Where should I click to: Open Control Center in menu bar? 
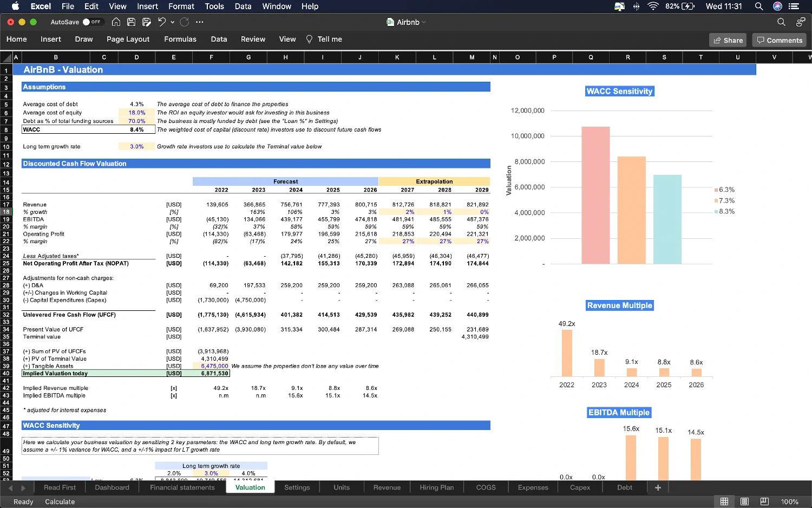[x=794, y=6]
